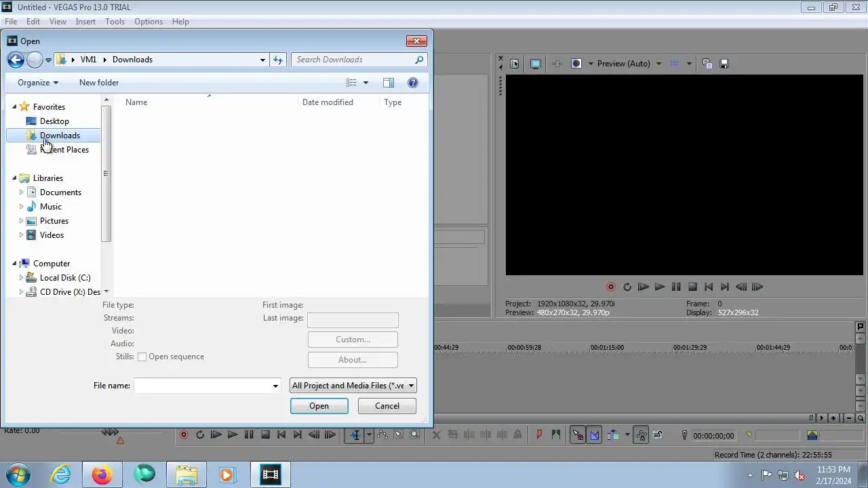Click Firefox icon in the taskbar

point(102,474)
